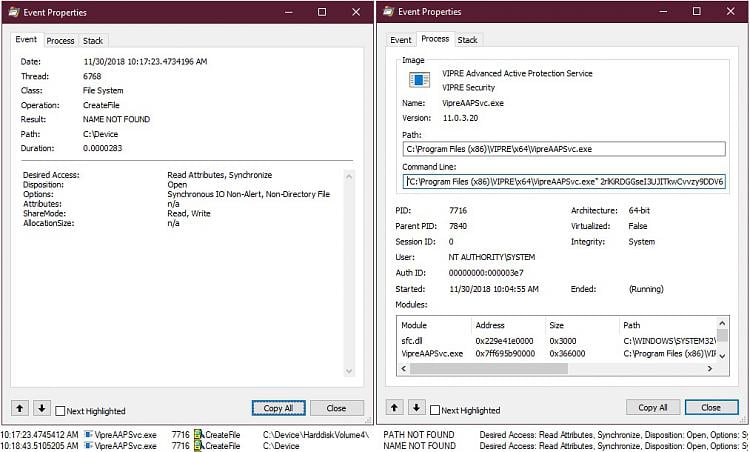Image resolution: width=750 pixels, height=452 pixels.
Task: Click Parent PID value 7840
Action: [458, 226]
